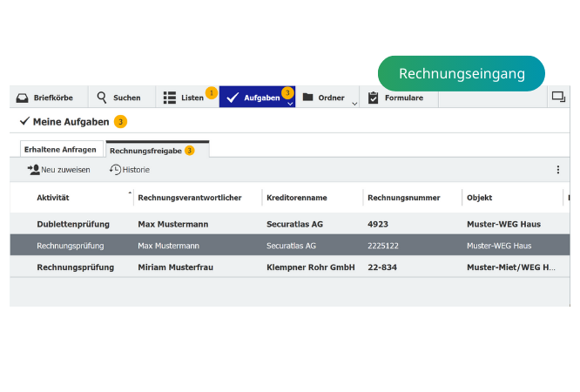Sort by Rechnungsverantwortlicher column header
Image resolution: width=580 pixels, height=392 pixels.
pos(190,198)
